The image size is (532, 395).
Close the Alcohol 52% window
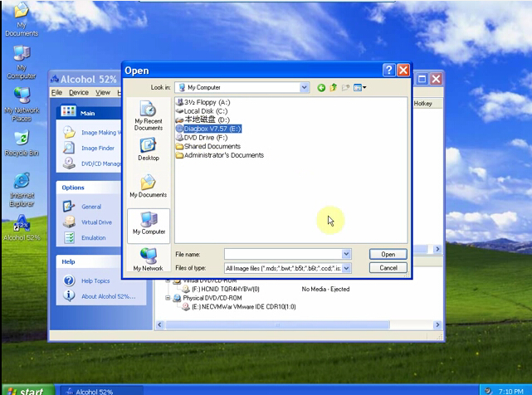[436, 80]
